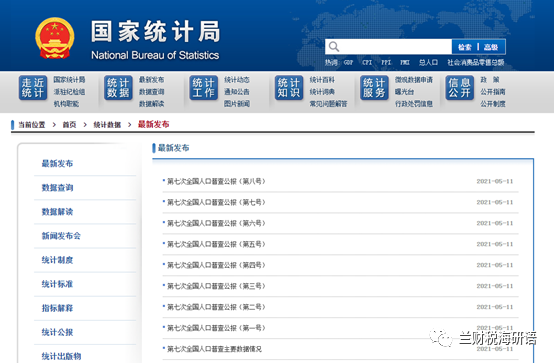Screen dimensions: 554x363
Task: Open census bulletin 第八号
Action: coord(216,181)
